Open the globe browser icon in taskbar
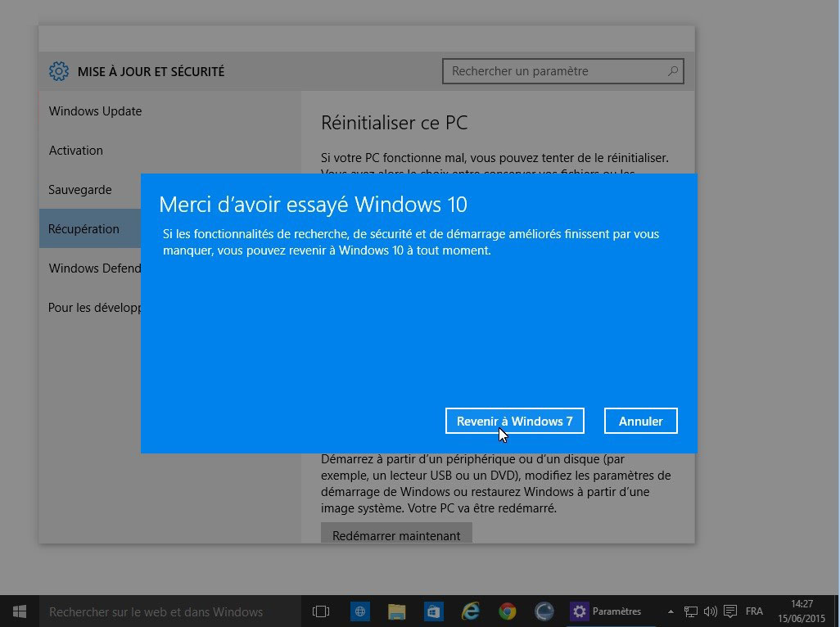 [x=360, y=611]
